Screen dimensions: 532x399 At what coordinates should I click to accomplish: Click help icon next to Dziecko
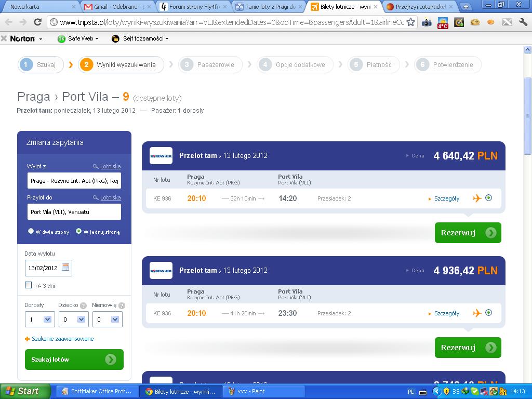pos(83,305)
